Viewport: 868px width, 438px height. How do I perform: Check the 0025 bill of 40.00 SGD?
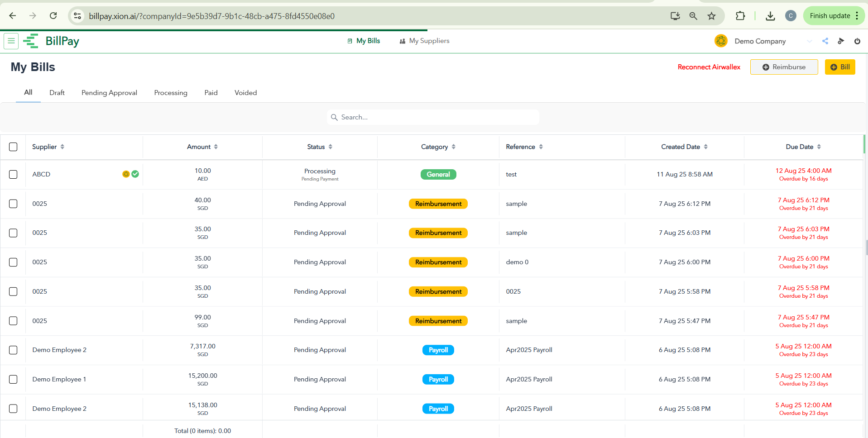point(13,204)
